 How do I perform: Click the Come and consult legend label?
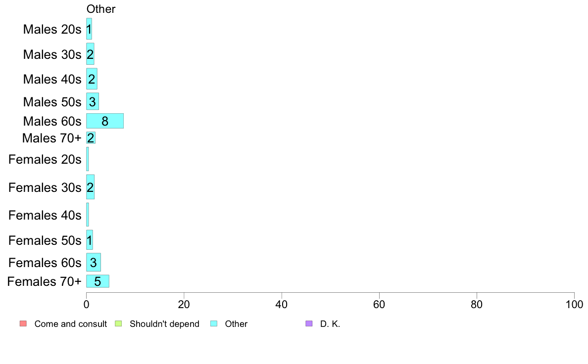pyautogui.click(x=70, y=324)
